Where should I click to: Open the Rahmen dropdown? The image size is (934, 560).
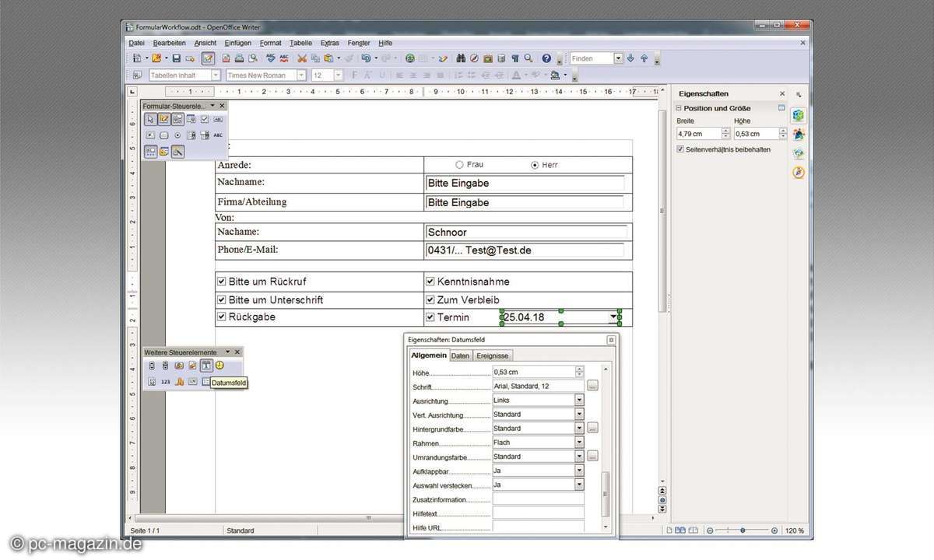(x=579, y=443)
